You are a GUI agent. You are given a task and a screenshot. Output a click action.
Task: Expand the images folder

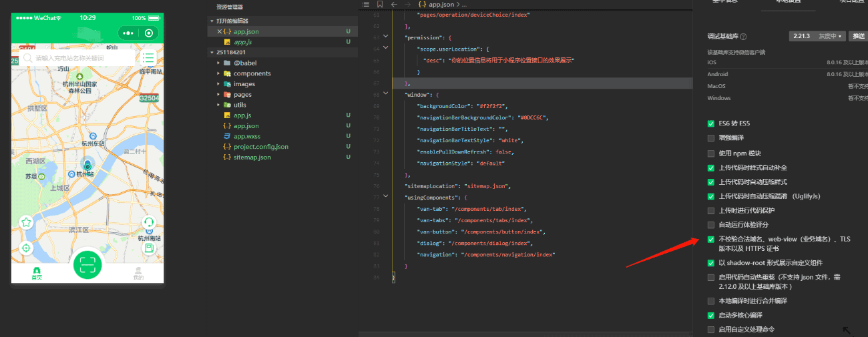pos(218,84)
